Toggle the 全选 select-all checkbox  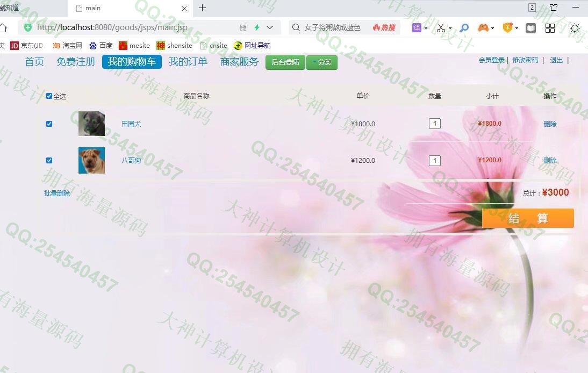pyautogui.click(x=49, y=96)
